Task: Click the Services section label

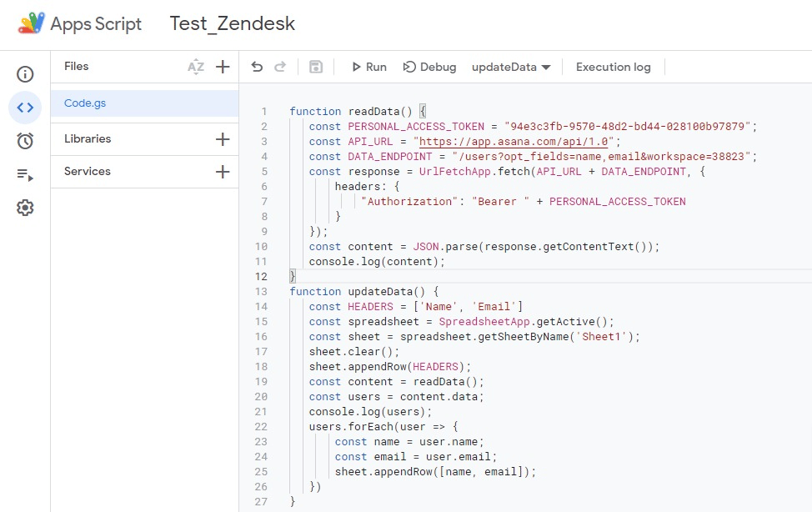Action: [87, 172]
